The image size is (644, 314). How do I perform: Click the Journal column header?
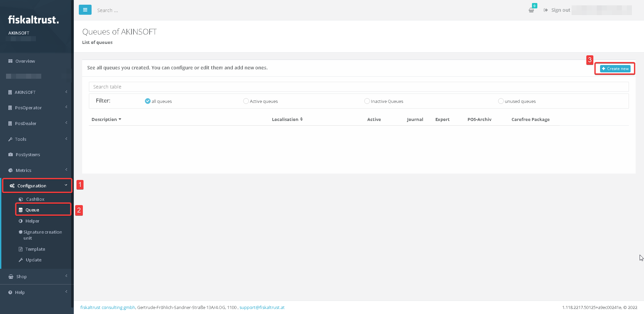tap(415, 119)
